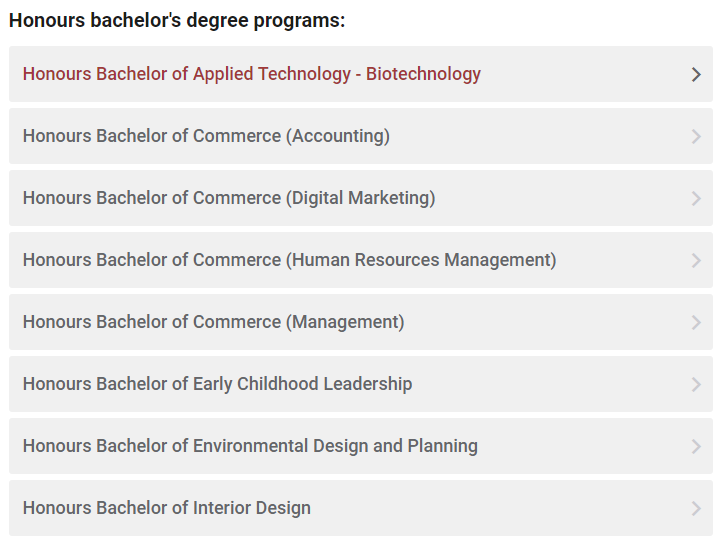Click chevron arrow beside Applied Technology Biotechnology
The image size is (717, 540).
(x=696, y=74)
